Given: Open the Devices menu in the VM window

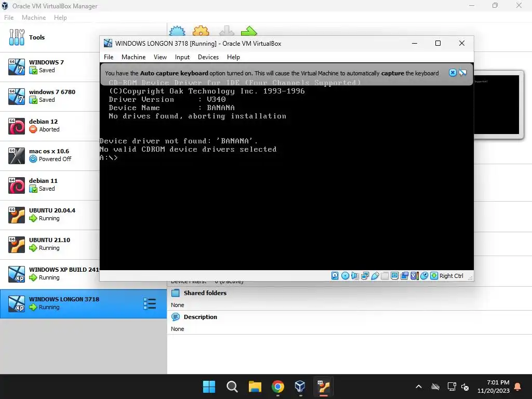Looking at the screenshot, I should click(x=208, y=57).
